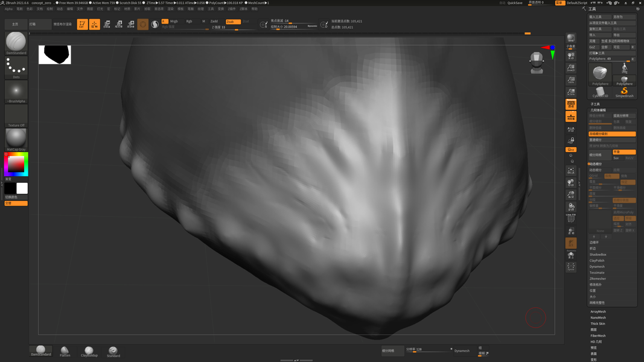The width and height of the screenshot is (644, 362).
Task: Activate Edit mode button
Action: [82, 24]
